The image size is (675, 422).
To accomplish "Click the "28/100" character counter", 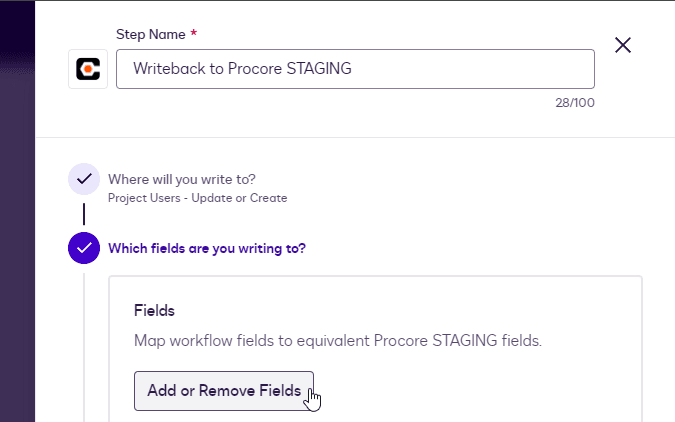I will [577, 102].
